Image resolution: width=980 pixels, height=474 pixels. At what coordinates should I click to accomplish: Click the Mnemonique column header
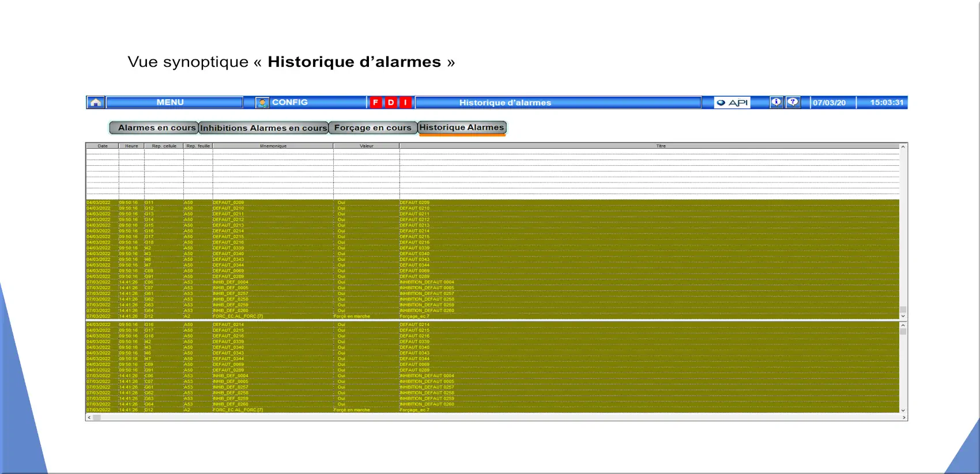(273, 146)
